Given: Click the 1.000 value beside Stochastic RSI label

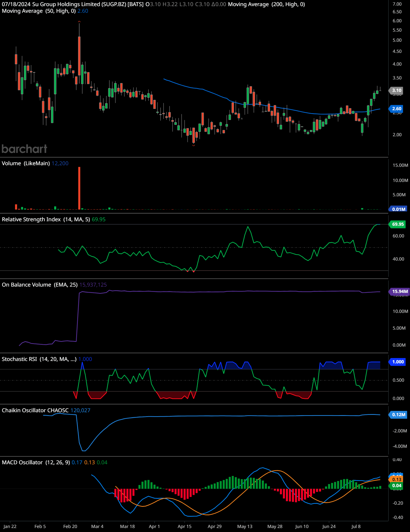Looking at the screenshot, I should (85, 359).
